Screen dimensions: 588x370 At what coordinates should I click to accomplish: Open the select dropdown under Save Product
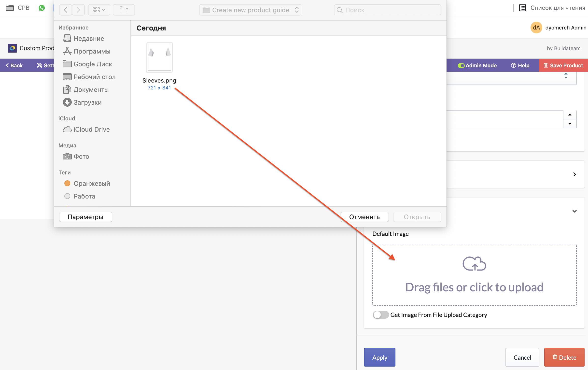(511, 78)
